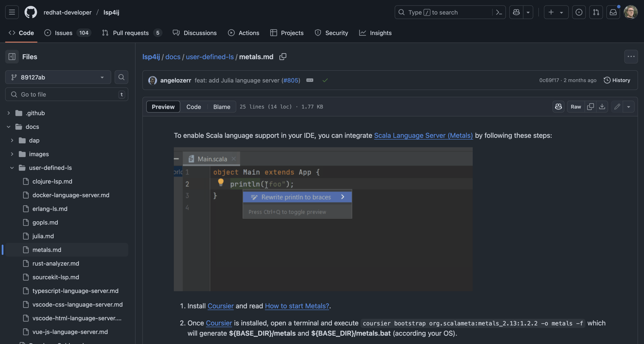644x344 pixels.
Task: Switch to the Preview view
Action: tap(163, 107)
